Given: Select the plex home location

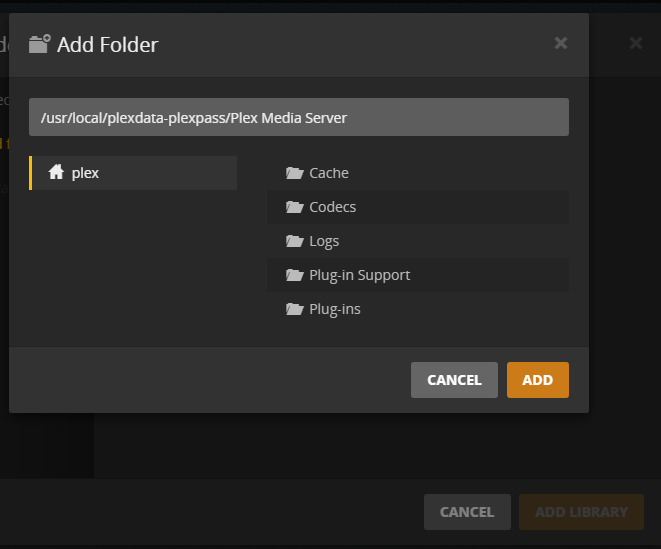Looking at the screenshot, I should pos(133,173).
